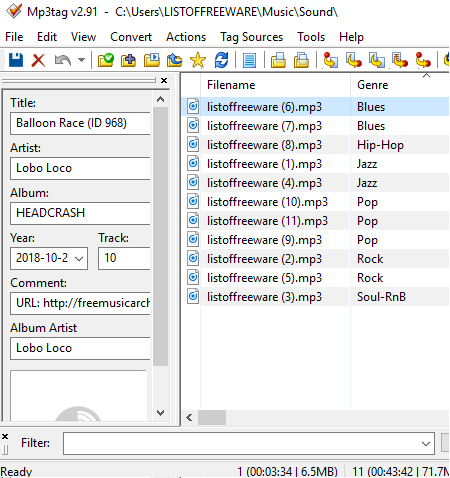Expand the Year field dropdown
Screen dimensions: 450x478
79,258
